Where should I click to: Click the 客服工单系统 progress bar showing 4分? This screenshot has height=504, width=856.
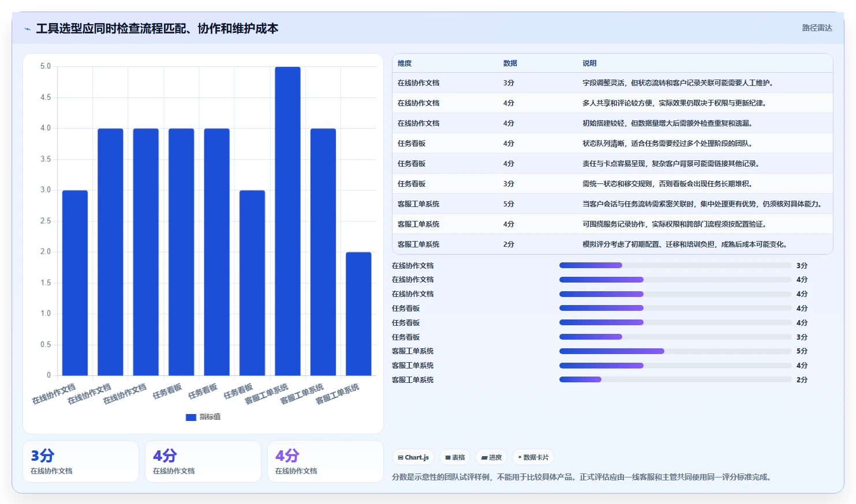(675, 366)
